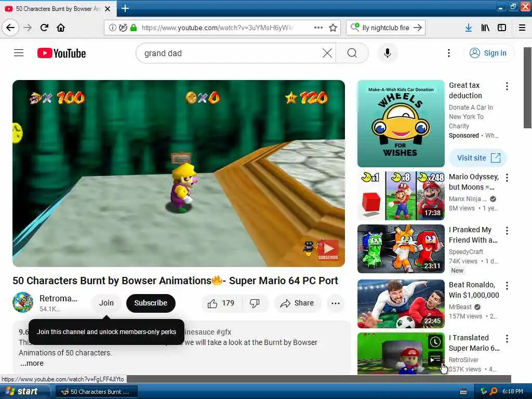The width and height of the screenshot is (532, 399).
Task: Go back with the browser back arrow
Action: point(10,28)
